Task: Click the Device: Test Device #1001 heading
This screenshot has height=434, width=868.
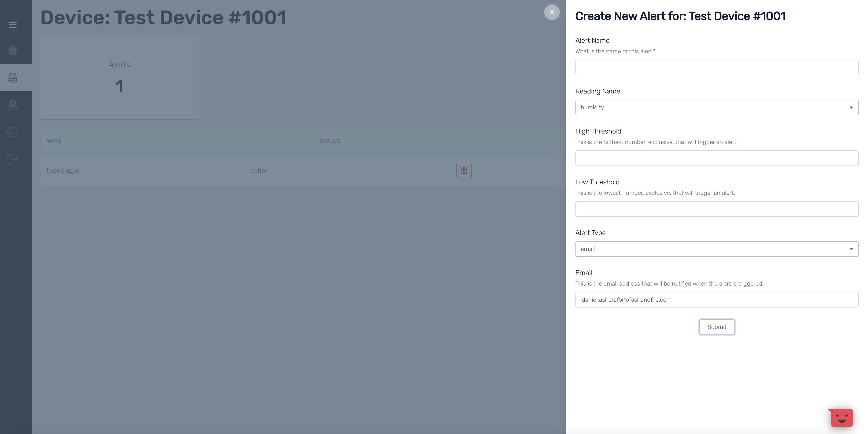Action: (163, 18)
